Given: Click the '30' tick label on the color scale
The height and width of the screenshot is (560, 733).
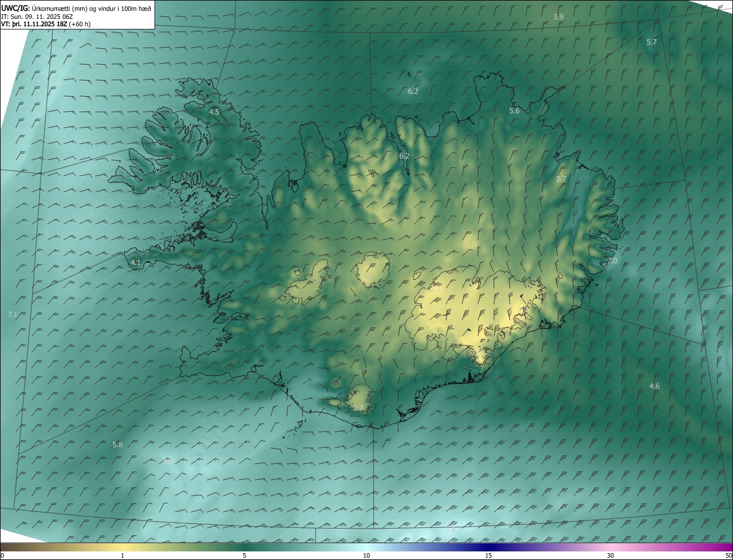Looking at the screenshot, I should point(610,556).
